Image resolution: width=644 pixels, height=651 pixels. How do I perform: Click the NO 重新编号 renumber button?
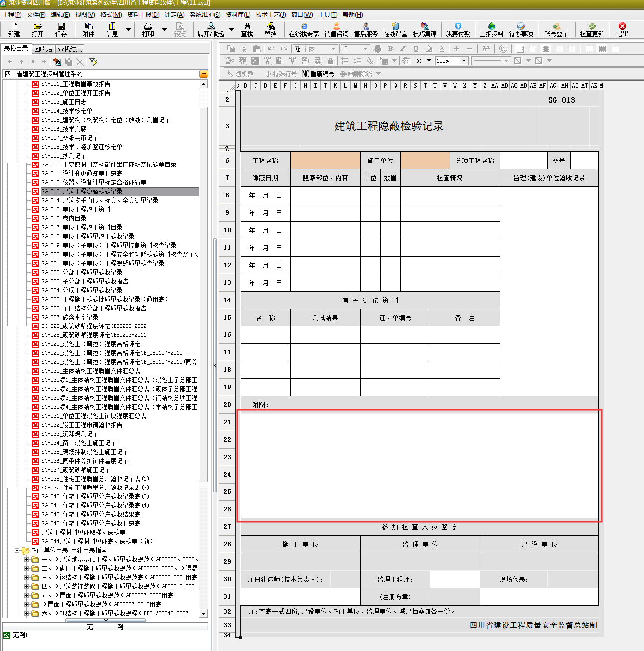[318, 74]
